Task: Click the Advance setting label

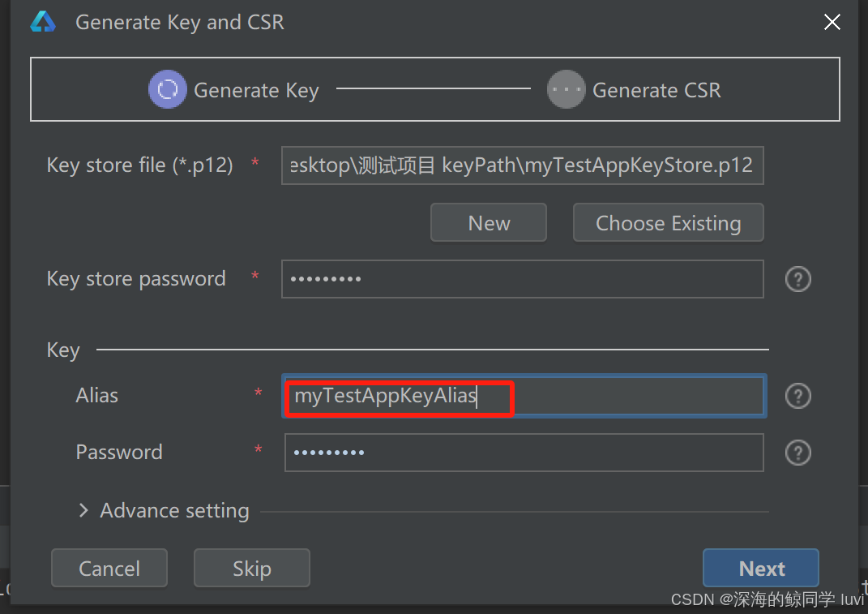Action: click(x=174, y=510)
